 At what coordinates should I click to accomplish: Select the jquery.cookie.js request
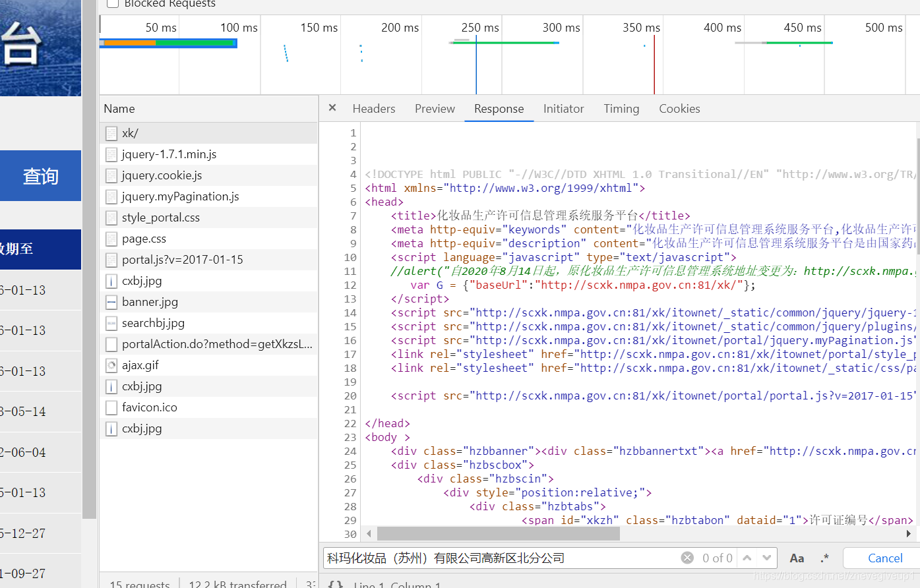point(208,175)
